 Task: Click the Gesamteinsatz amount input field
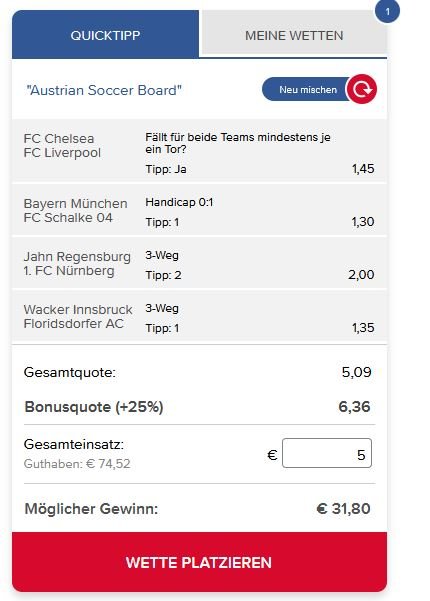327,453
